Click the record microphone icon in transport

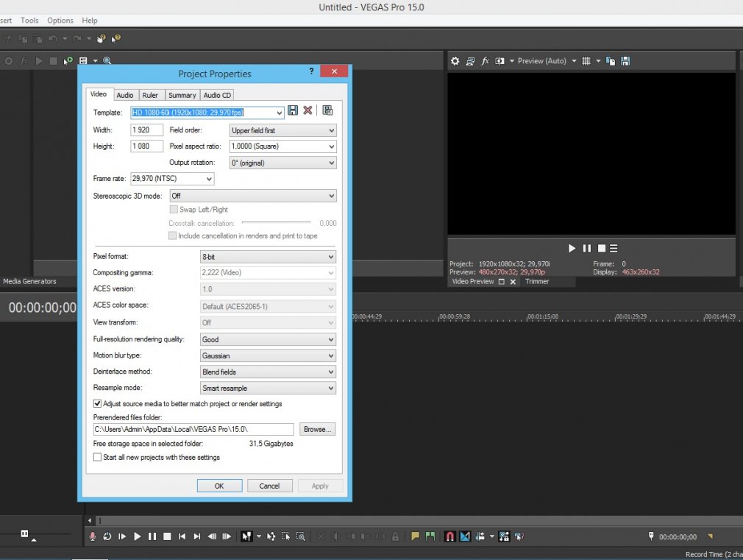click(x=93, y=536)
